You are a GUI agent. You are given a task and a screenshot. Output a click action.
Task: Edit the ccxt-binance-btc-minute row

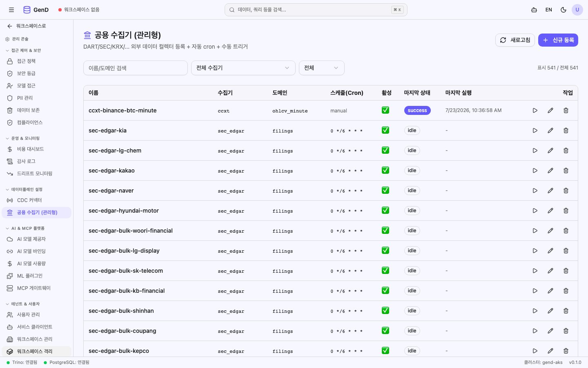pos(550,110)
